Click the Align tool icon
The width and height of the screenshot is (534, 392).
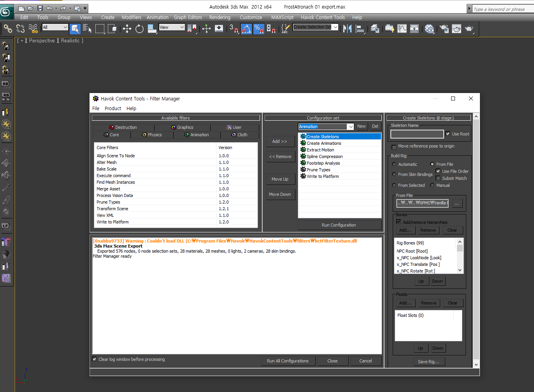tap(360, 28)
